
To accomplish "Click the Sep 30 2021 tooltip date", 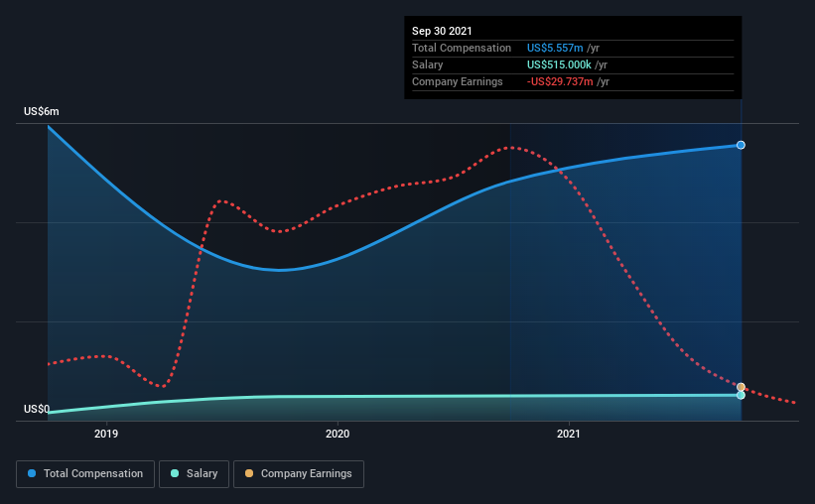I will (x=442, y=31).
